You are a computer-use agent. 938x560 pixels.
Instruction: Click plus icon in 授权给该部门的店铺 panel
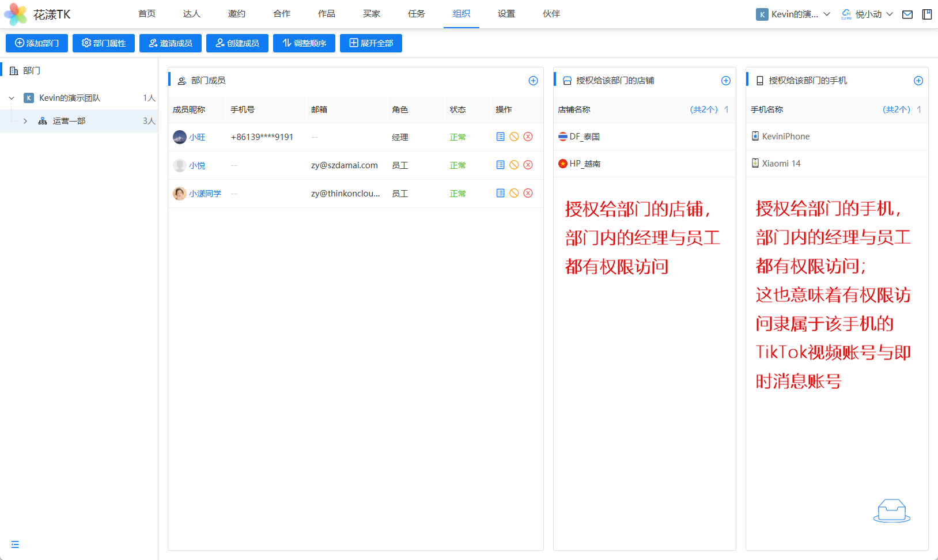click(725, 81)
